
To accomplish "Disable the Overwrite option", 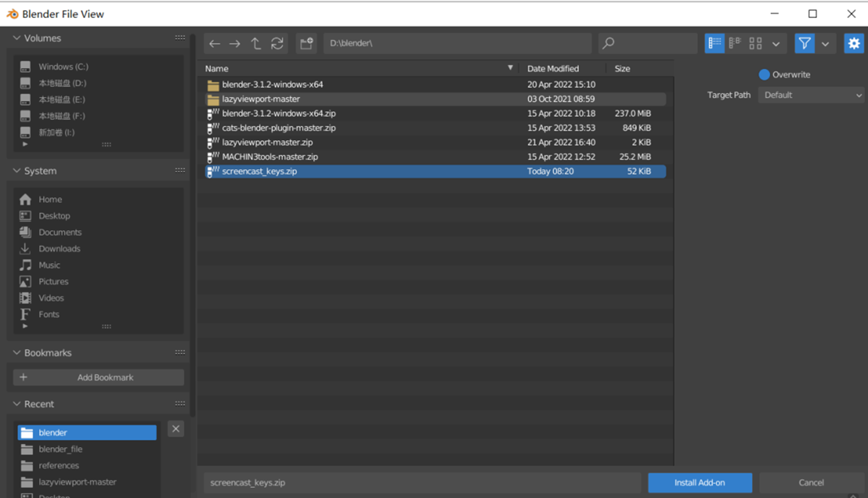I will [x=764, y=75].
